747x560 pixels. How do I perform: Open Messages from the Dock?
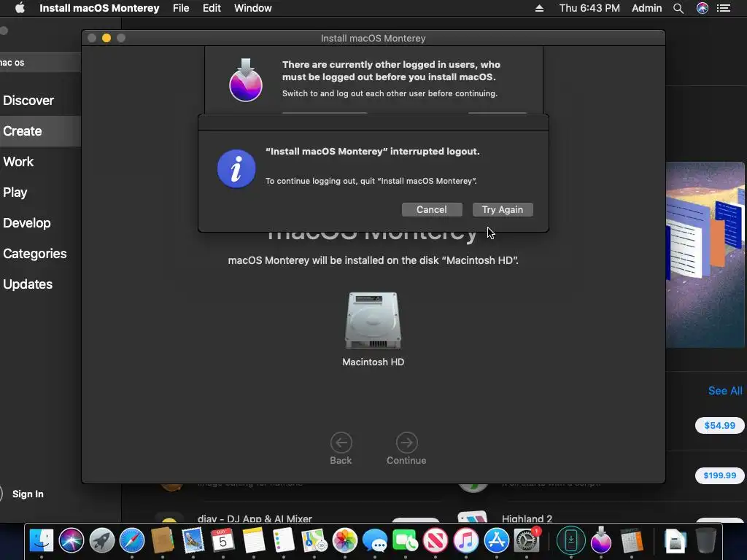pos(375,541)
